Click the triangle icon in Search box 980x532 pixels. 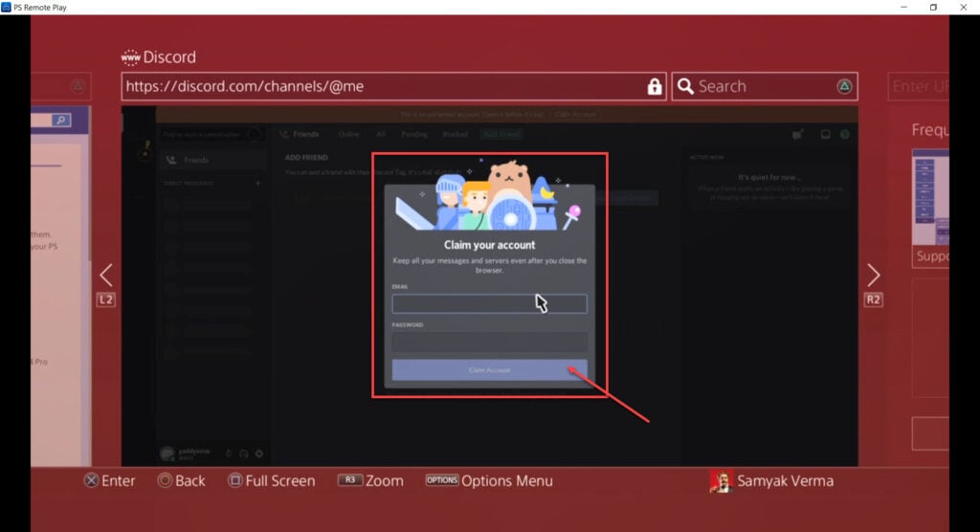pyautogui.click(x=844, y=86)
